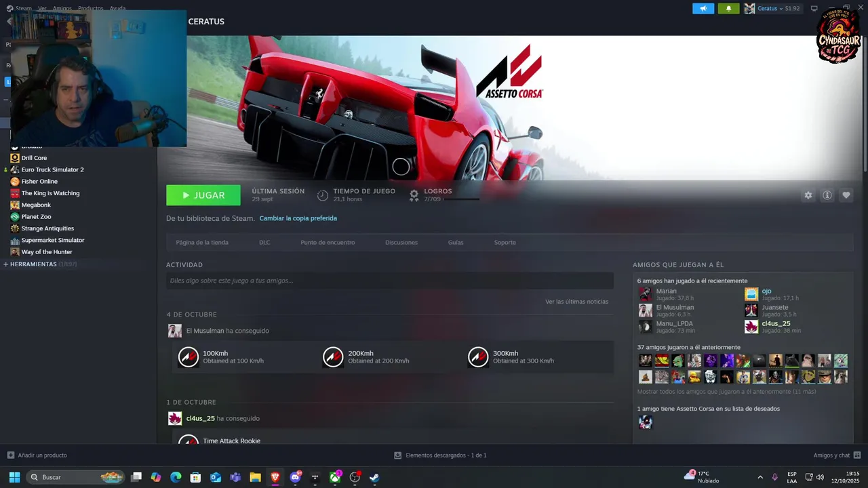
Task: Open downloads Elementos descargados status
Action: click(440, 455)
